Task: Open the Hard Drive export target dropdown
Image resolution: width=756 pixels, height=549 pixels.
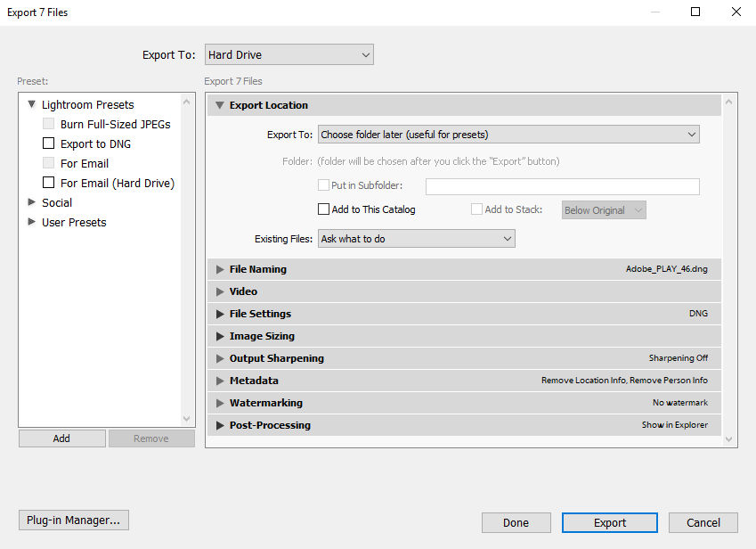Action: 289,54
